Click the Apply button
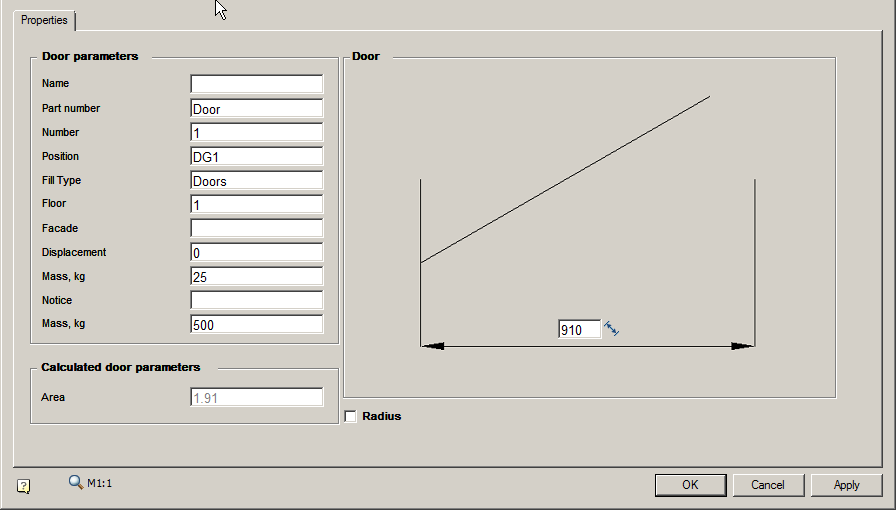This screenshot has width=896, height=510. 846,485
